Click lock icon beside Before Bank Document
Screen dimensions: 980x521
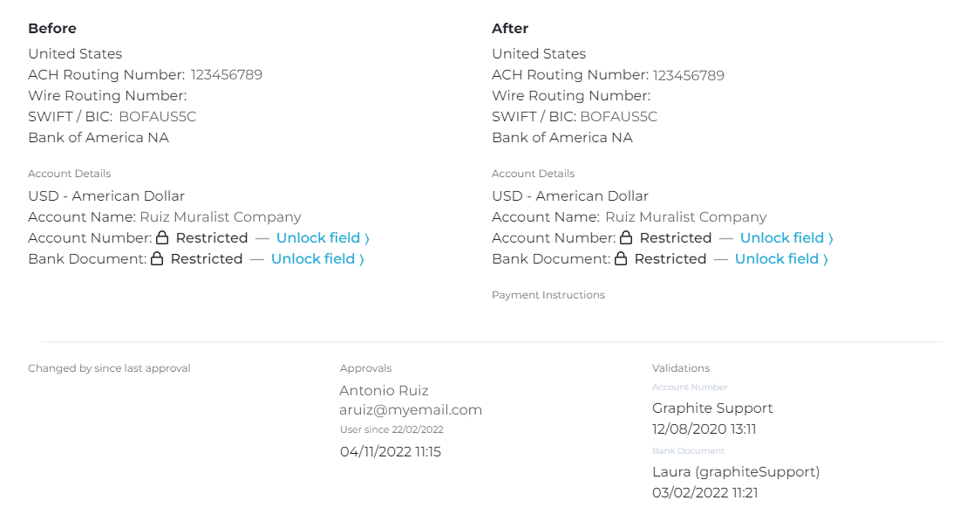coord(157,258)
